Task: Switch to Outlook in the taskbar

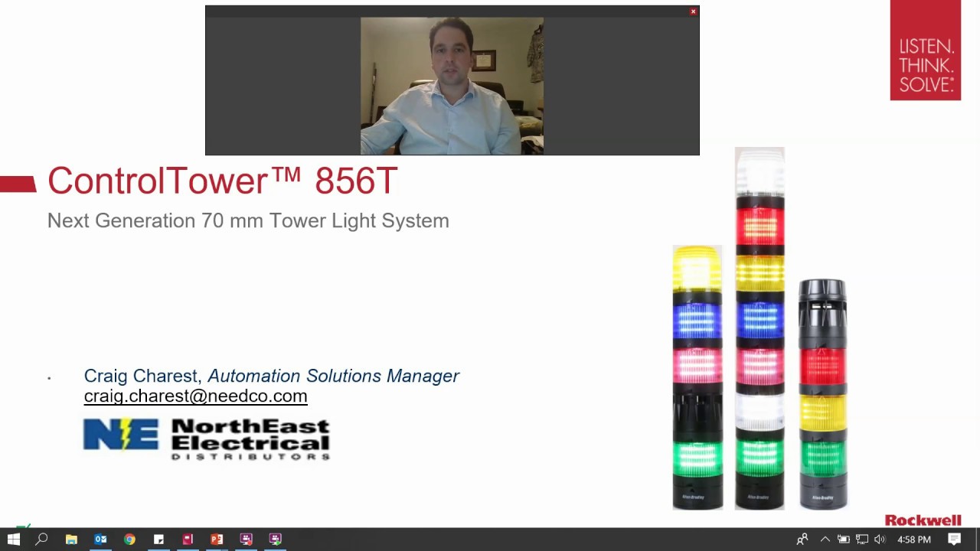Action: click(x=100, y=540)
